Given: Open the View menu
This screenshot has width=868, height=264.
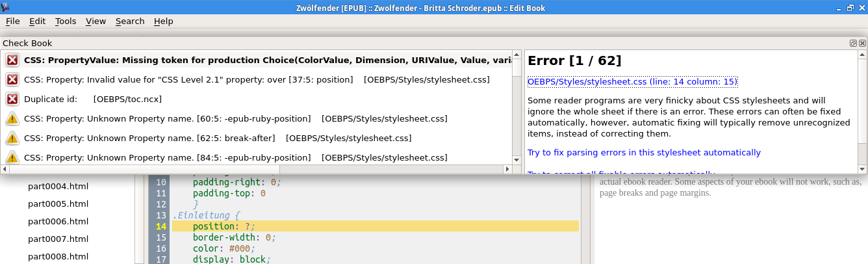Looking at the screenshot, I should pos(96,21).
